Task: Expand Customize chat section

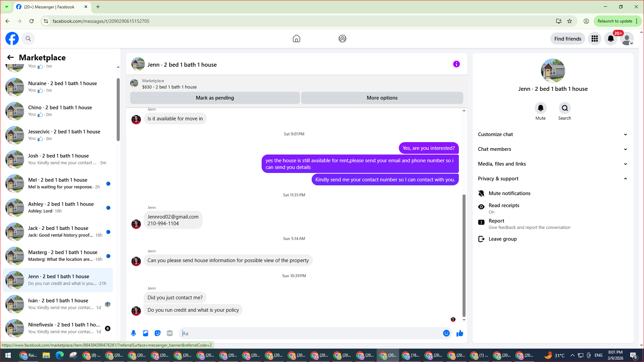Action: point(552,134)
